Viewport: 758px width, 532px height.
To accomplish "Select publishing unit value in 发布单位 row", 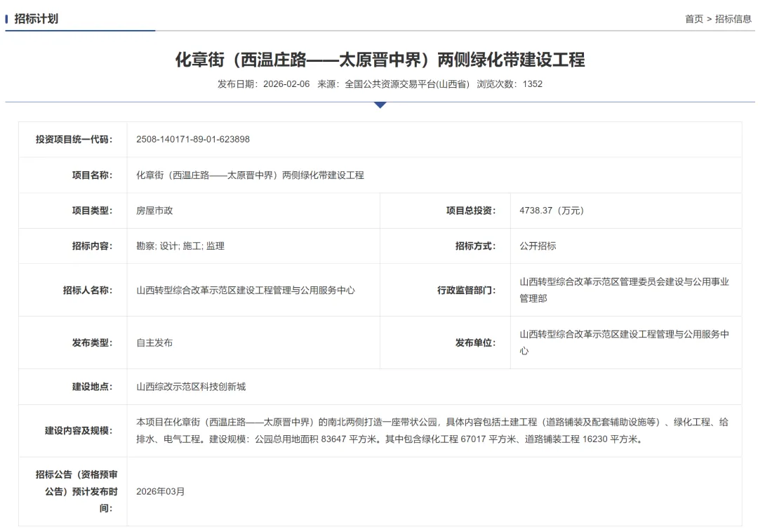I will pos(624,343).
